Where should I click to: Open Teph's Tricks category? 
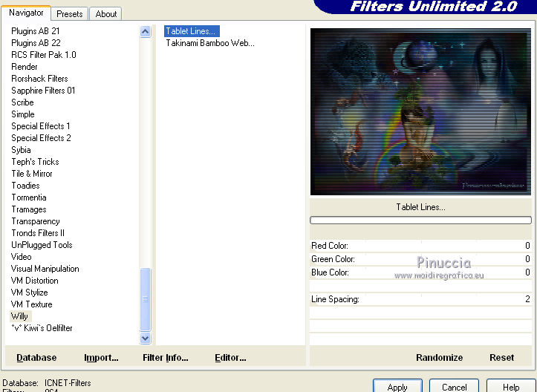coord(35,162)
